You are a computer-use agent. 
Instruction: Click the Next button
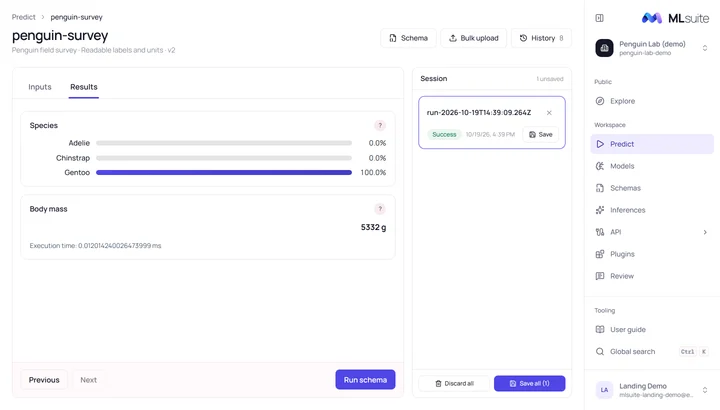(89, 380)
